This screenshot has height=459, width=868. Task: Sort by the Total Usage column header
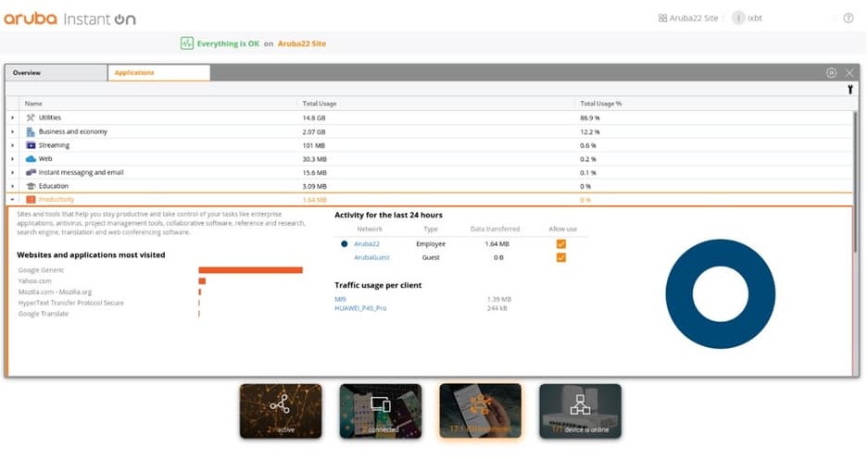point(320,104)
